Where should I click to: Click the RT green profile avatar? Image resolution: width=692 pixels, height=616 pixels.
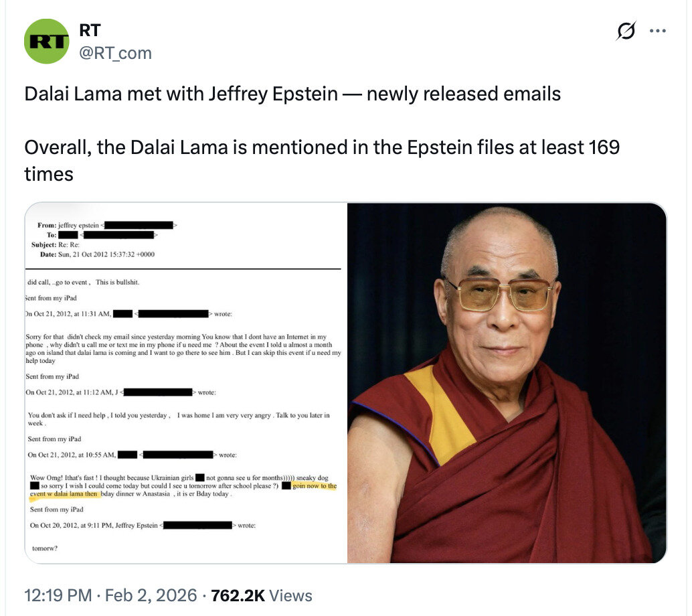[46, 41]
